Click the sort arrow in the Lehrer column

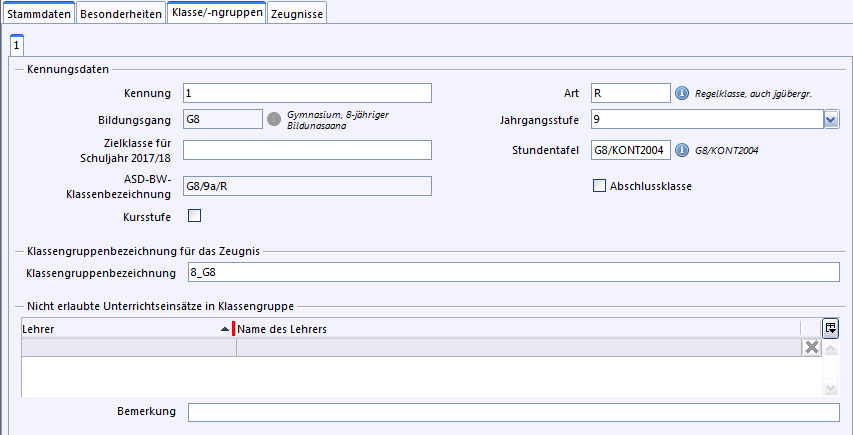pos(224,329)
